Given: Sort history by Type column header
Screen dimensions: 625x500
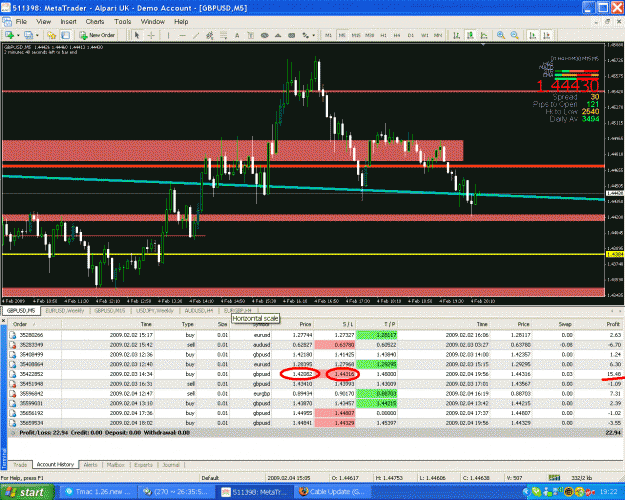Looking at the screenshot, I should point(176,324).
